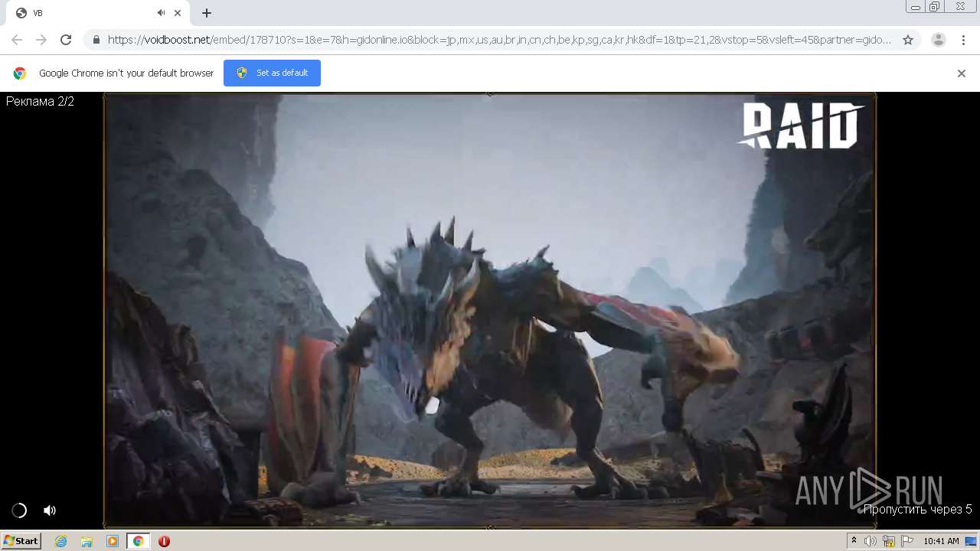Open Windows Media Player from taskbar
Image resolution: width=980 pixels, height=551 pixels.
pos(113,541)
